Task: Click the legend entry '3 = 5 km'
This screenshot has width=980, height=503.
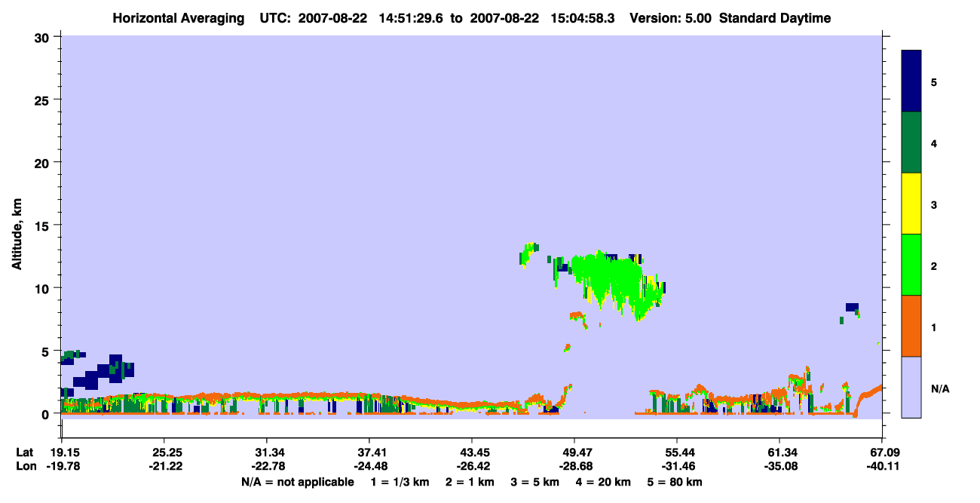Action: click(534, 482)
